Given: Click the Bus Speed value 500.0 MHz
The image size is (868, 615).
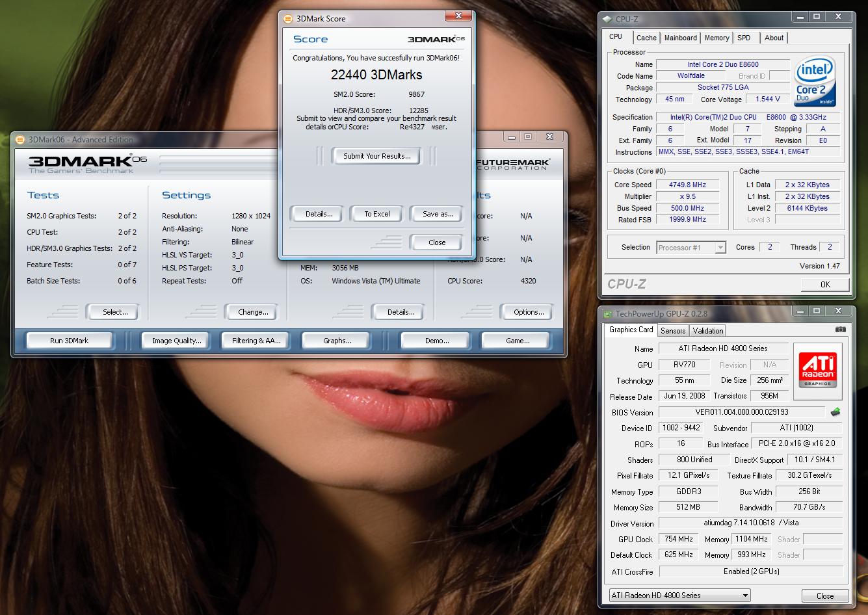Looking at the screenshot, I should pyautogui.click(x=687, y=208).
